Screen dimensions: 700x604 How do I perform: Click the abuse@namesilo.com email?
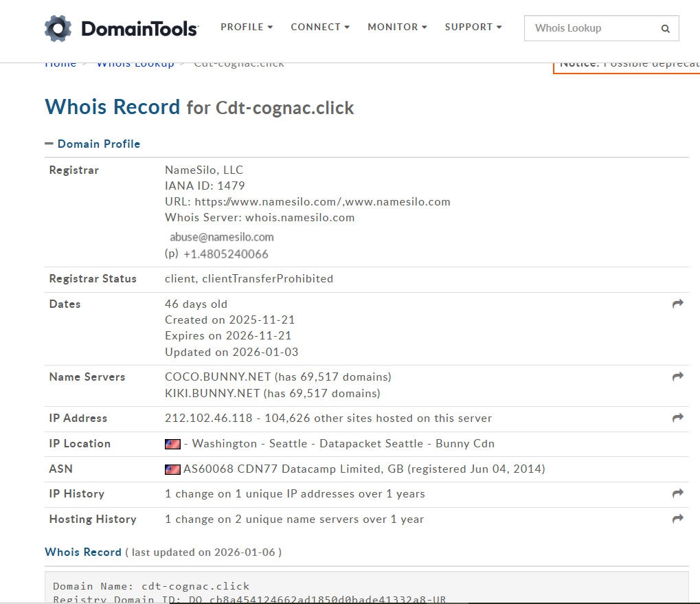click(222, 237)
